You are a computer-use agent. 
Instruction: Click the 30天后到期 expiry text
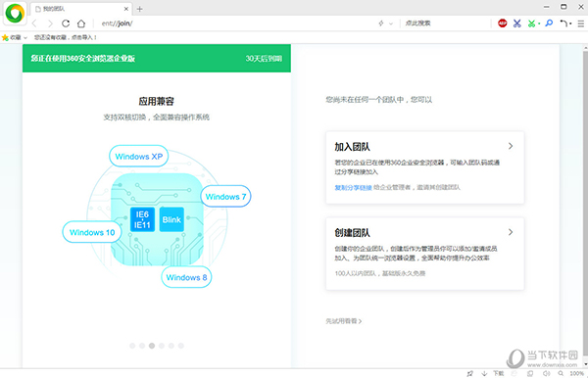(264, 59)
